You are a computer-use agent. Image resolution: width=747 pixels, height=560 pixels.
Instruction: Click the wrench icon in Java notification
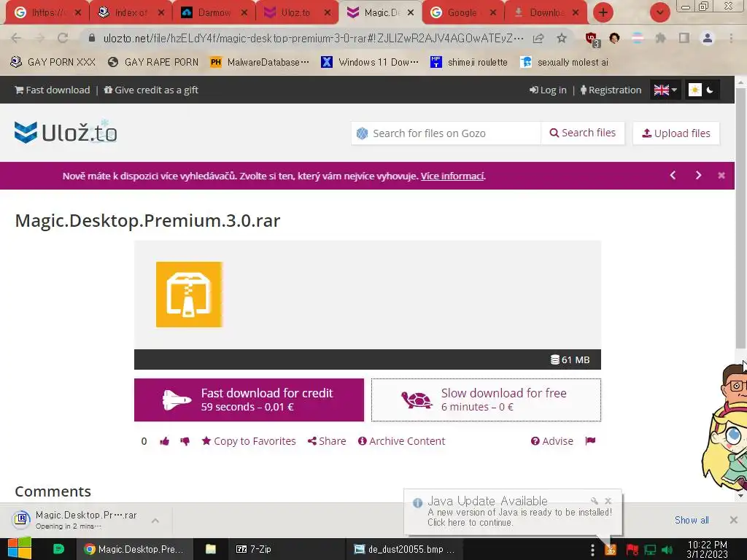pos(594,501)
